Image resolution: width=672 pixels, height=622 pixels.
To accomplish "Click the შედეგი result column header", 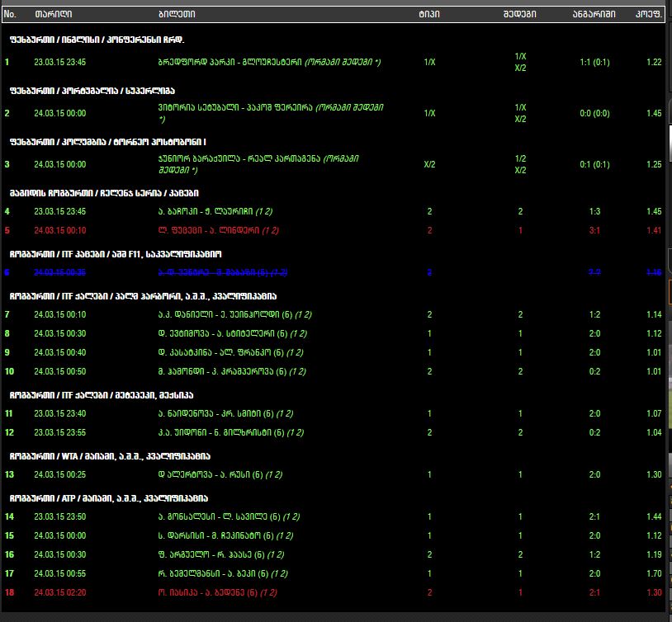I will click(x=520, y=15).
